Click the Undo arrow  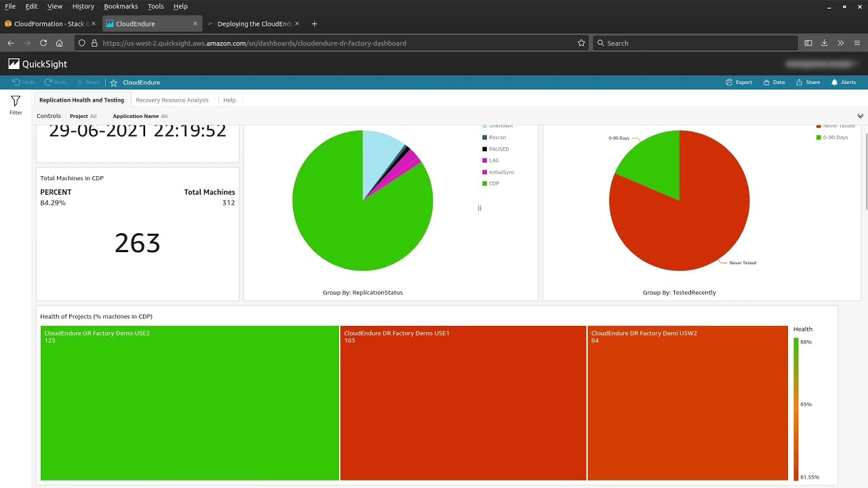tap(16, 82)
